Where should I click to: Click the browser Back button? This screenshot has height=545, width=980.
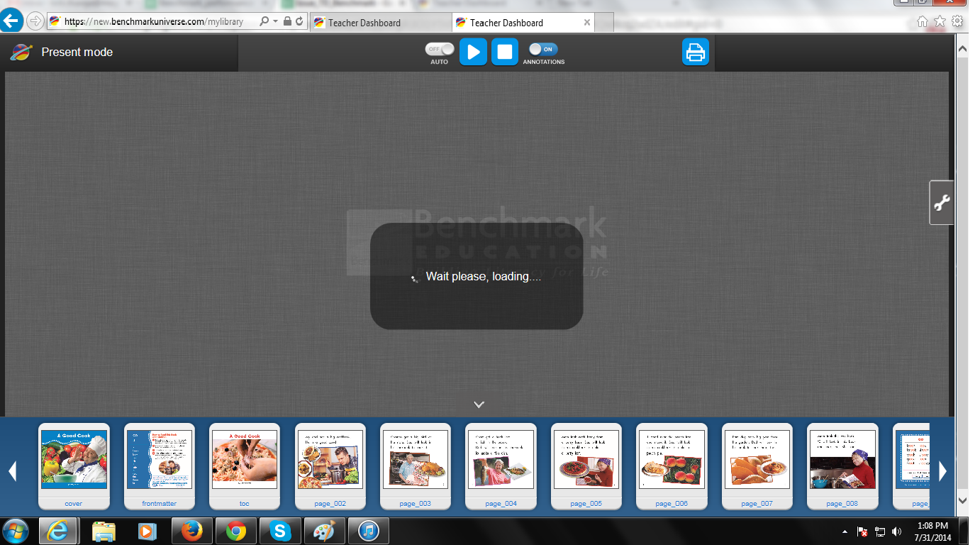coord(12,21)
